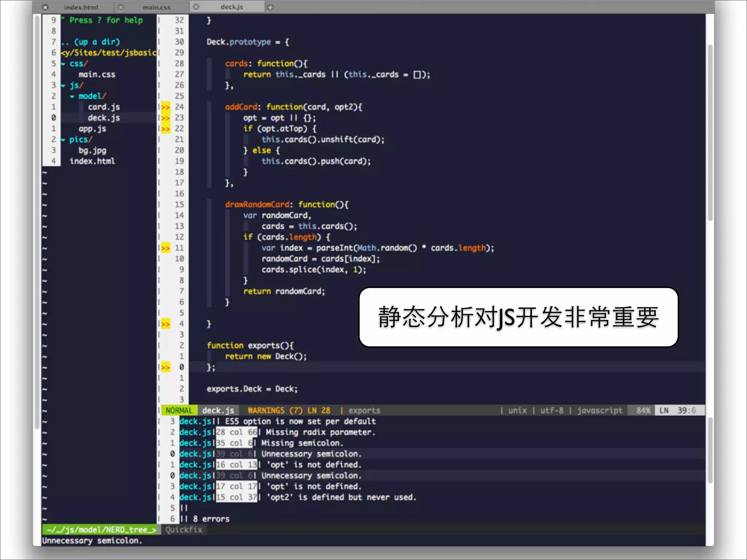Select deck.js in file tree
This screenshot has height=560, width=747.
point(104,118)
